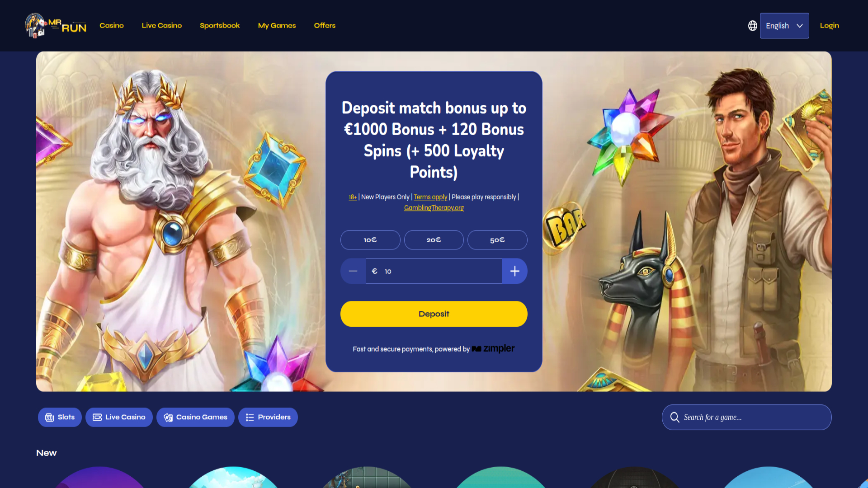Image resolution: width=868 pixels, height=488 pixels.
Task: Open the Slots category filter
Action: click(x=60, y=417)
